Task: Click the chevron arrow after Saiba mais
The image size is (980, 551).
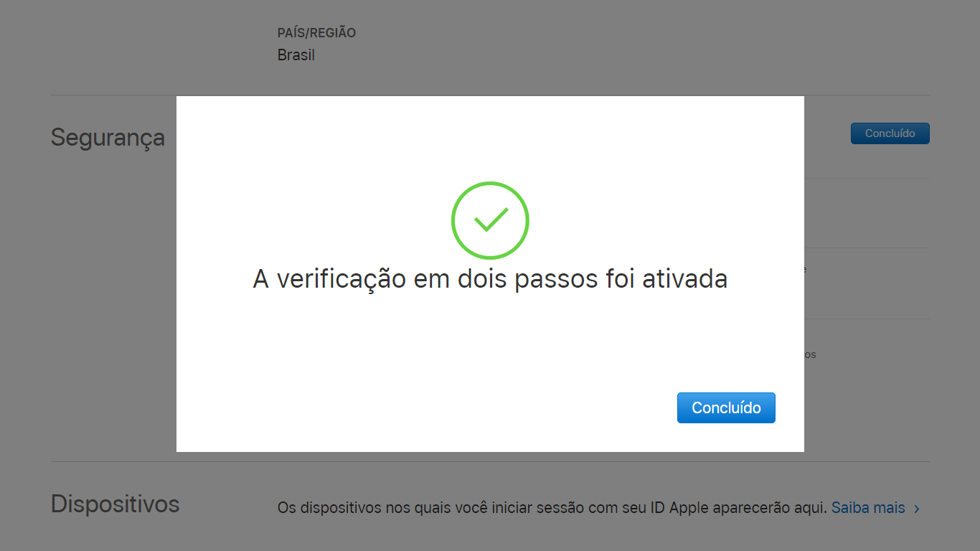Action: point(917,509)
